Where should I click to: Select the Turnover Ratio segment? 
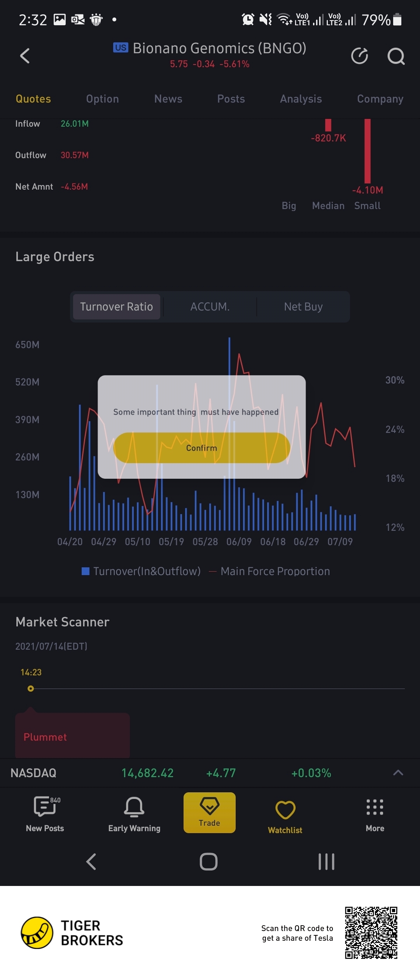click(x=116, y=307)
